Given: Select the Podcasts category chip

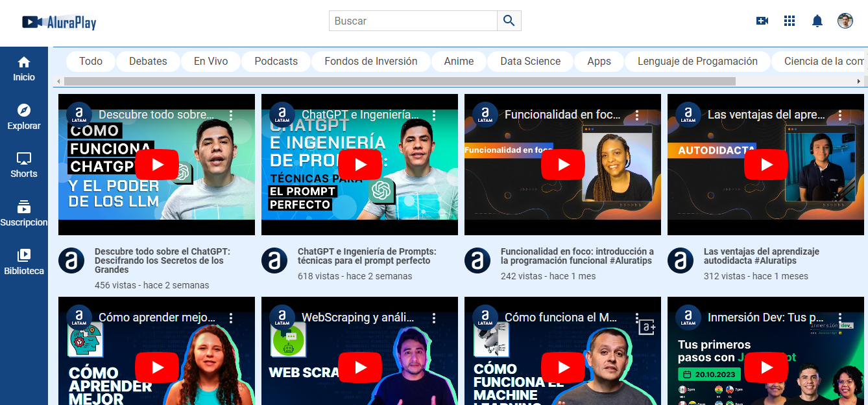Looking at the screenshot, I should (x=276, y=61).
